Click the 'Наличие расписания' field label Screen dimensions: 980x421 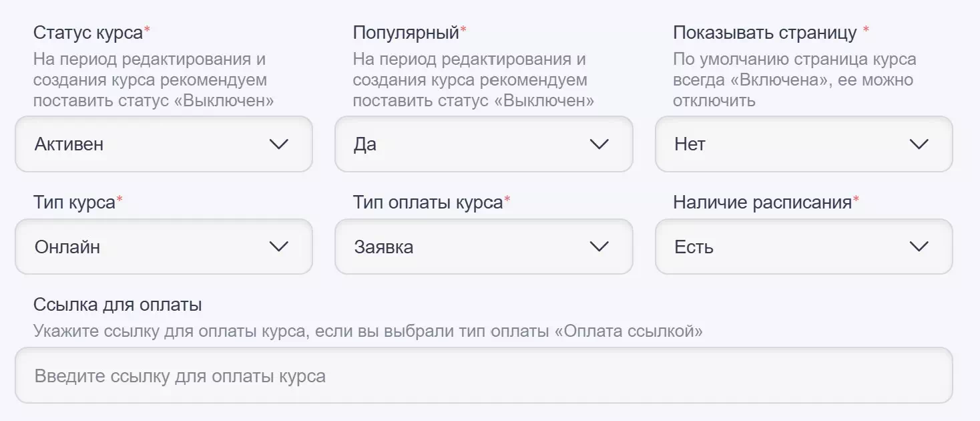[x=762, y=202]
